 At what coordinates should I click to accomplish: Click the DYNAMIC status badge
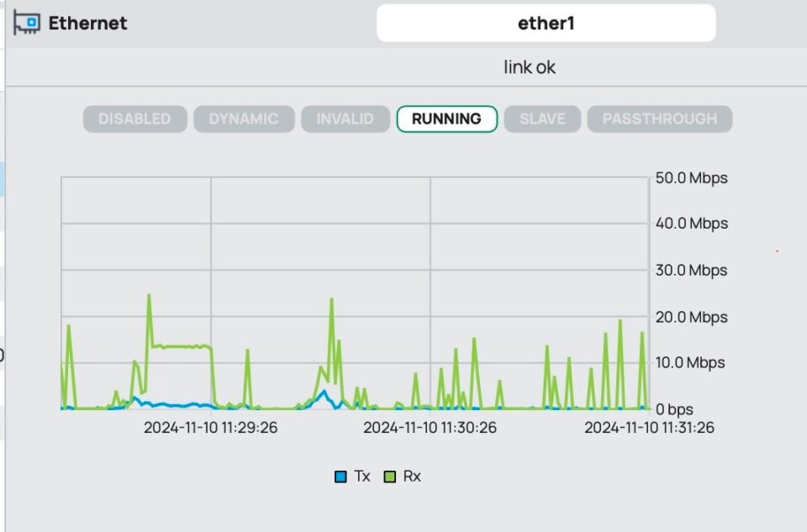pos(243,119)
